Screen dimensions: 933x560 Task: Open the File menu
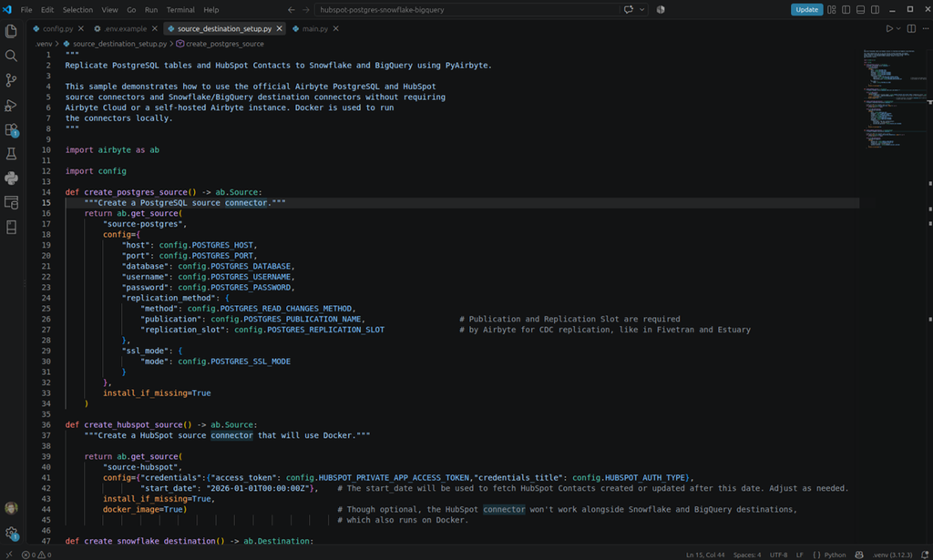tap(26, 9)
